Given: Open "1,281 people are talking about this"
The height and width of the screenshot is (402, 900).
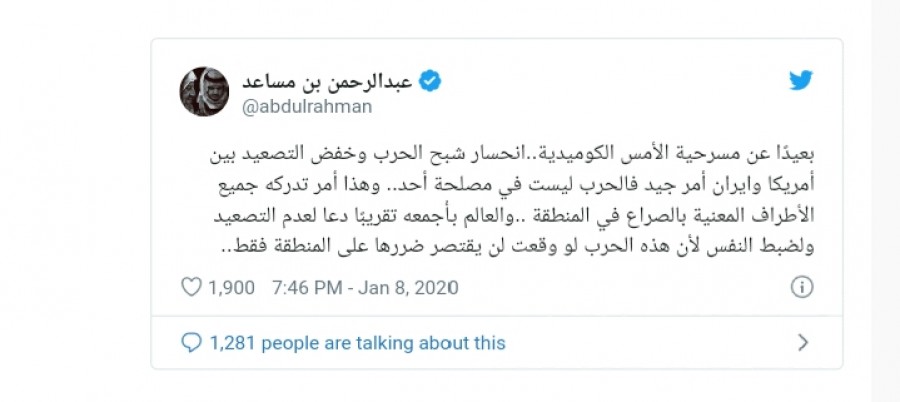Looking at the screenshot, I should click(x=358, y=343).
